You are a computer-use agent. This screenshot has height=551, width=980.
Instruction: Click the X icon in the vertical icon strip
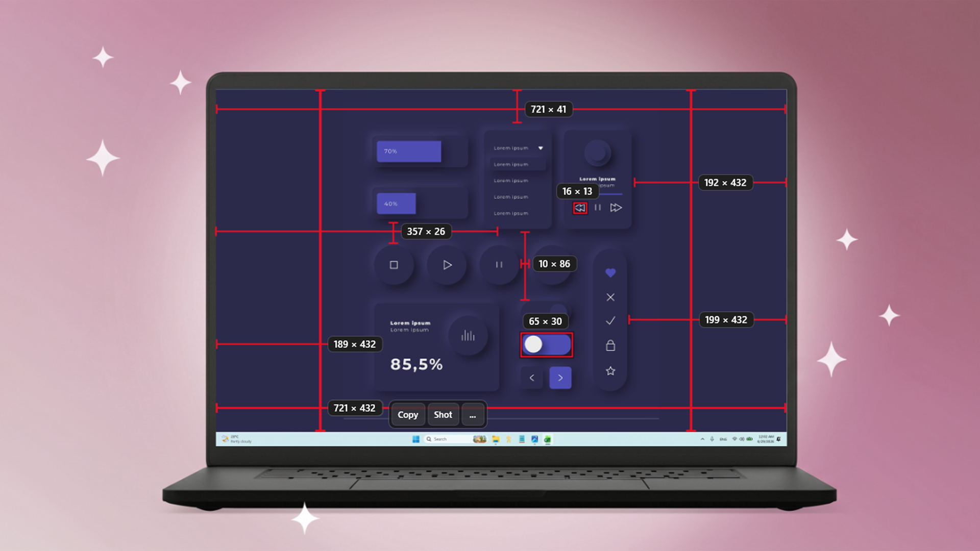click(x=610, y=297)
